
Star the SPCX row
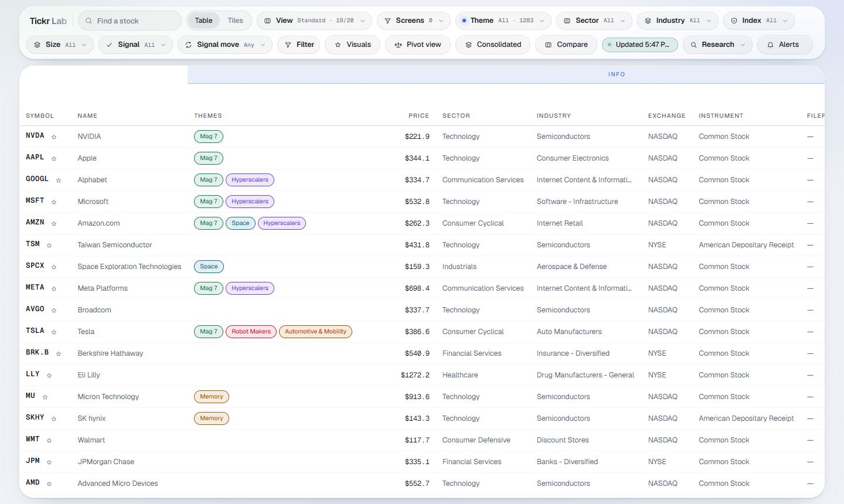pos(54,267)
